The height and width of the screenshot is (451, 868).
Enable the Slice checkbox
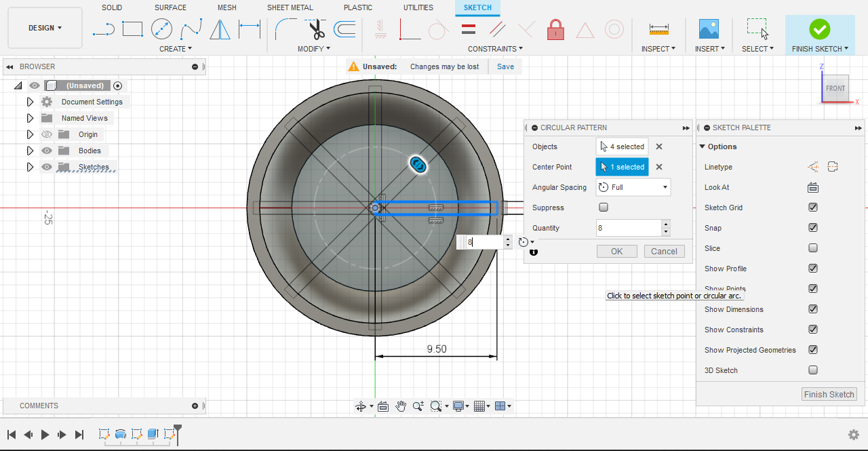(813, 248)
